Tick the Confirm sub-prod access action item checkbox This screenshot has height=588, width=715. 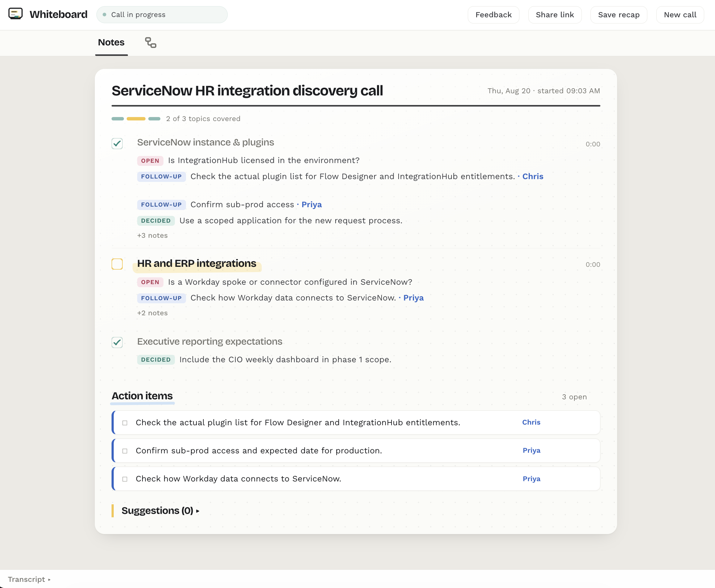coord(125,451)
